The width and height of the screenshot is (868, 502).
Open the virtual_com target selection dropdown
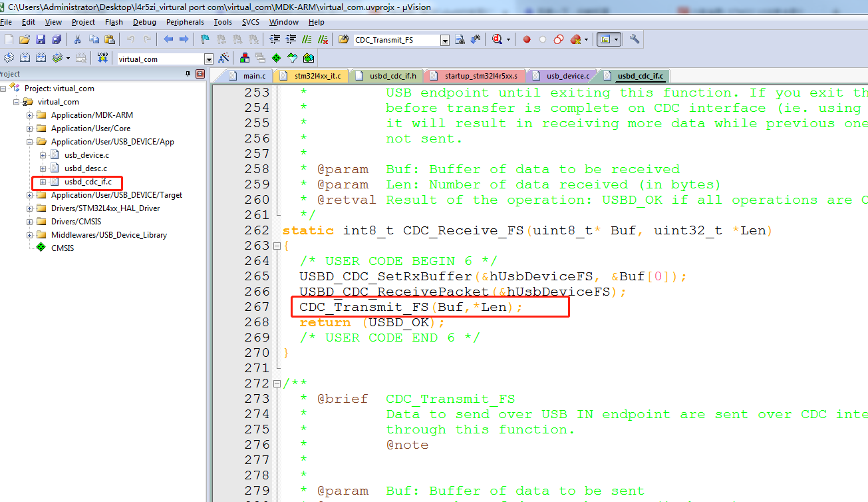[x=208, y=58]
